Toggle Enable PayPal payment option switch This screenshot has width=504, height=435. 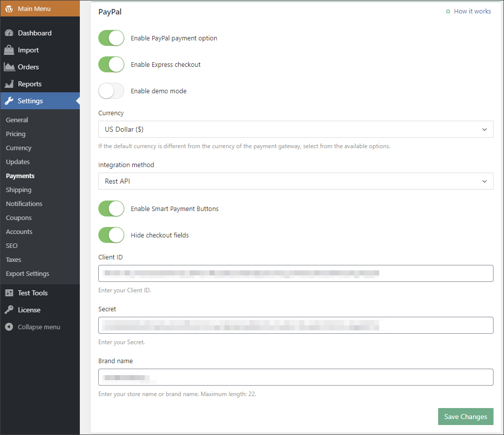point(111,38)
